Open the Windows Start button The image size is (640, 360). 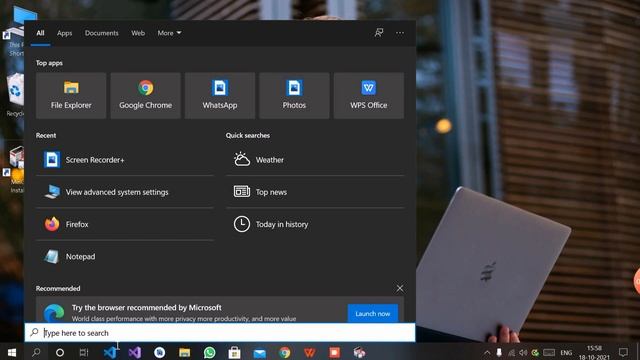pyautogui.click(x=11, y=352)
